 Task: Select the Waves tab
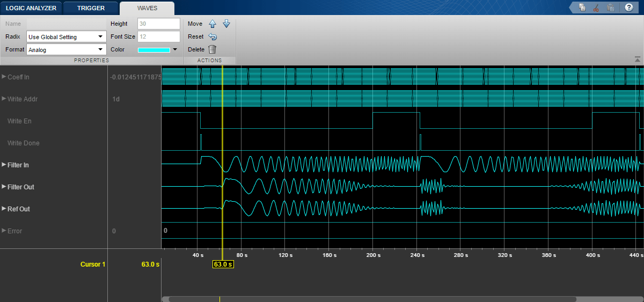(147, 8)
